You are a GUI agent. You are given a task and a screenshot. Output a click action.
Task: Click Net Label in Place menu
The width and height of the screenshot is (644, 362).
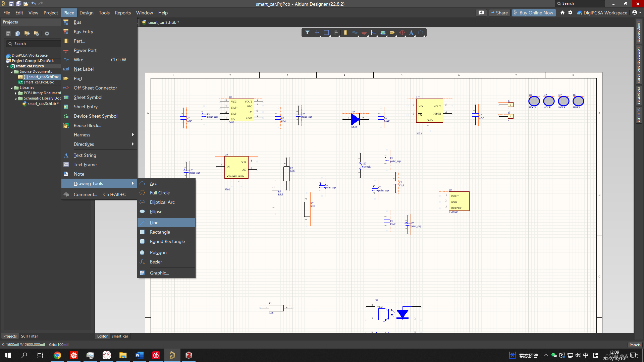pyautogui.click(x=84, y=69)
